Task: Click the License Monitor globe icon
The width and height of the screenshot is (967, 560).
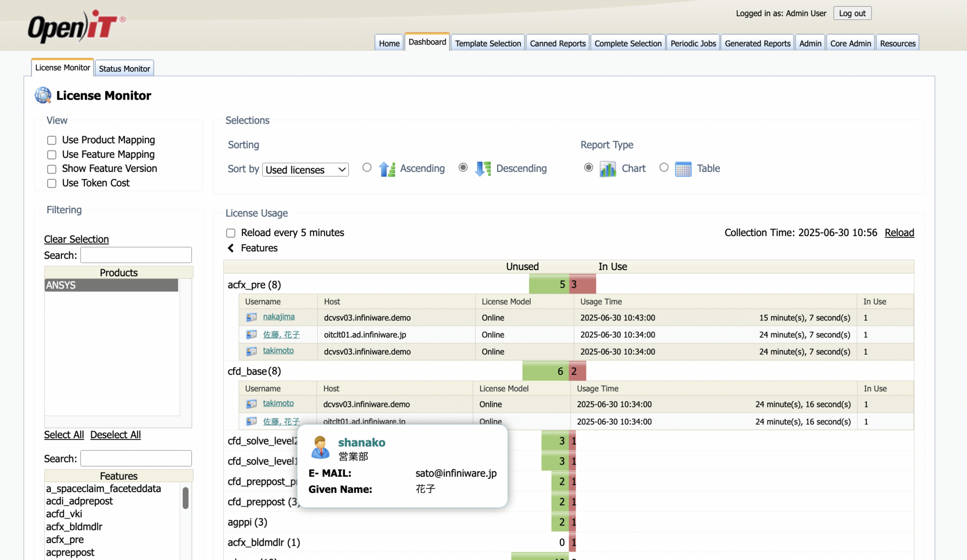Action: (43, 95)
